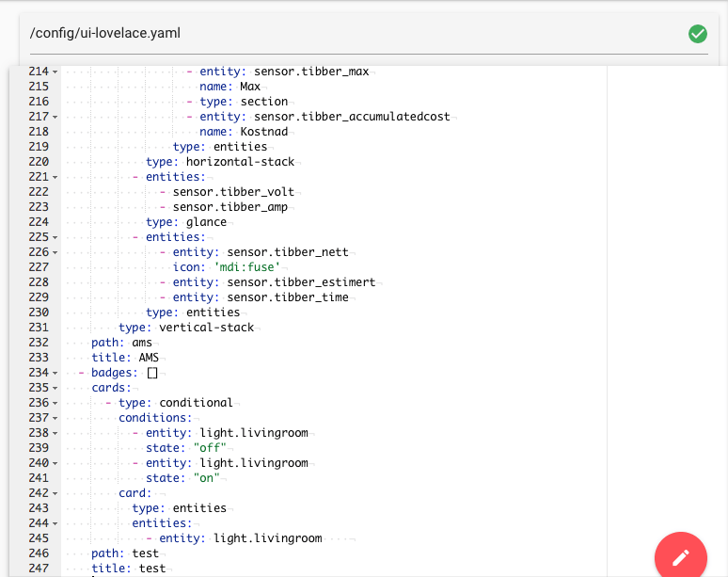Click the conditions: key
This screenshot has width=728, height=577.
(x=155, y=418)
